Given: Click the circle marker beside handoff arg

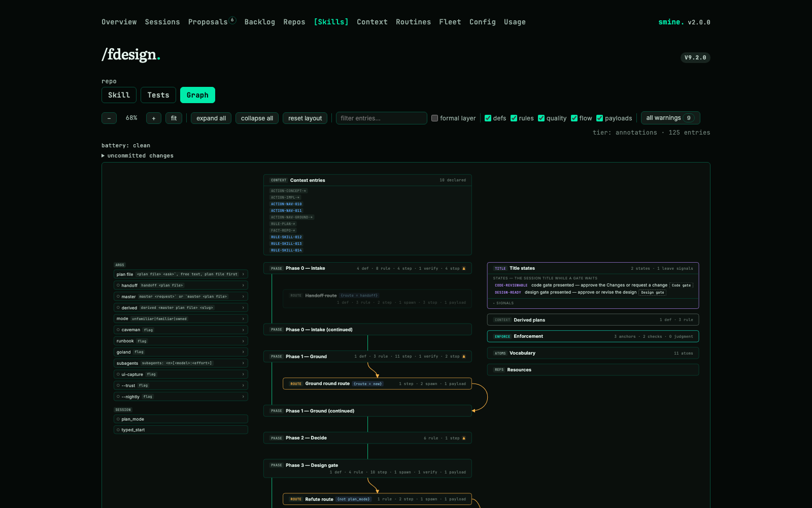Looking at the screenshot, I should click(118, 285).
